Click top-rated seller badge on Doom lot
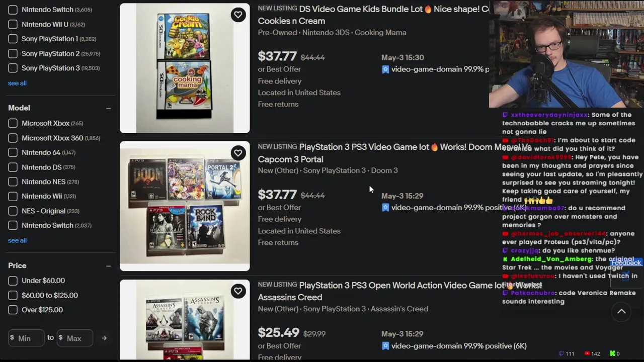Viewport: 644px width, 362px height. (x=385, y=208)
